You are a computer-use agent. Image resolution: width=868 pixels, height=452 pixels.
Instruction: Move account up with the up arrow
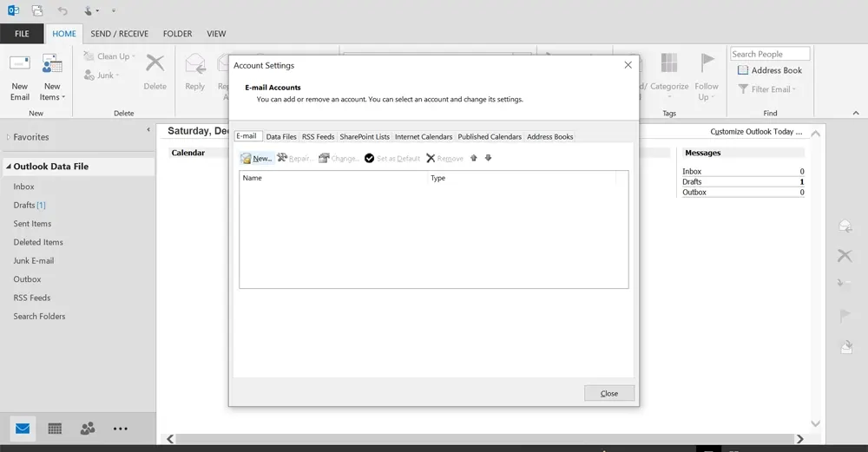[474, 158]
